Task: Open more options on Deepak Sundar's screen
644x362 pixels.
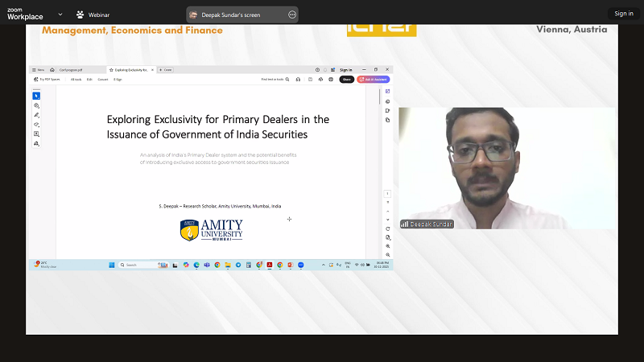Action: pyautogui.click(x=291, y=14)
